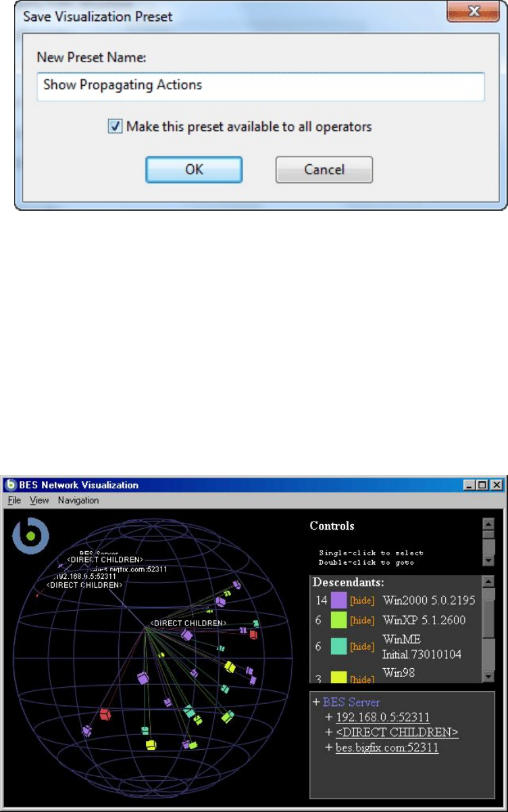This screenshot has width=508, height=812.
Task: Maximize the BES Network Visualization window
Action: 482,485
